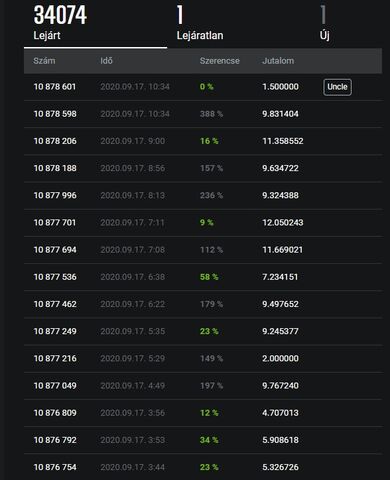Select the row with reward 12.050243
The width and height of the screenshot is (390, 480).
coord(203,223)
